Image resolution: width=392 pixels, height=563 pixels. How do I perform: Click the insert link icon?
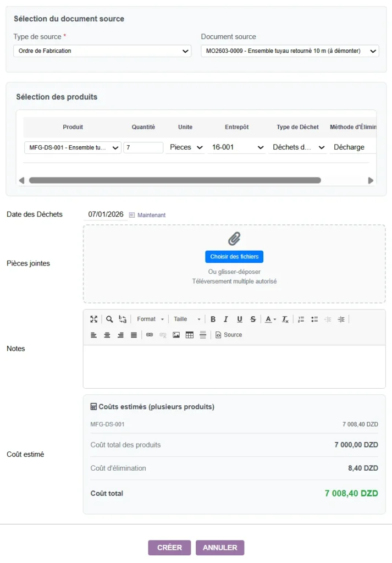pos(148,335)
